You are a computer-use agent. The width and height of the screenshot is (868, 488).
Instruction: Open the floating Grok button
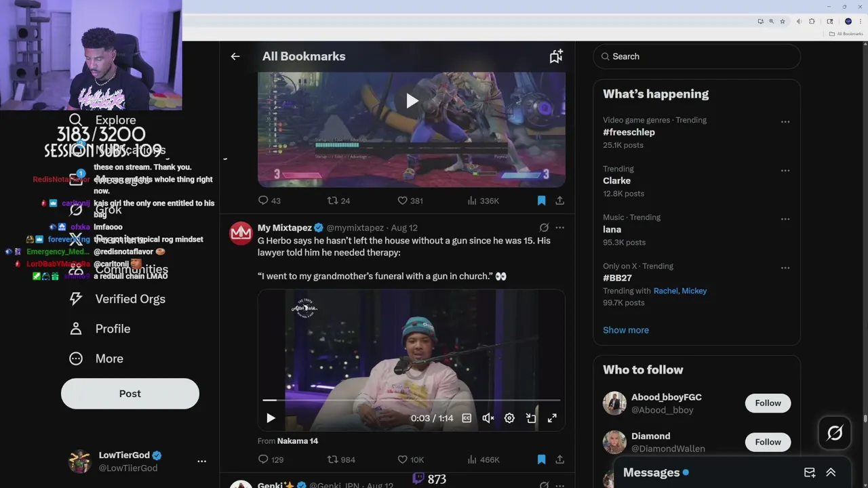(834, 432)
